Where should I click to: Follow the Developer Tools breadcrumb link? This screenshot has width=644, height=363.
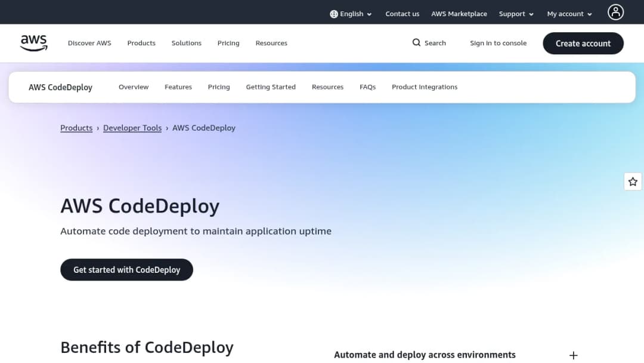tap(132, 128)
